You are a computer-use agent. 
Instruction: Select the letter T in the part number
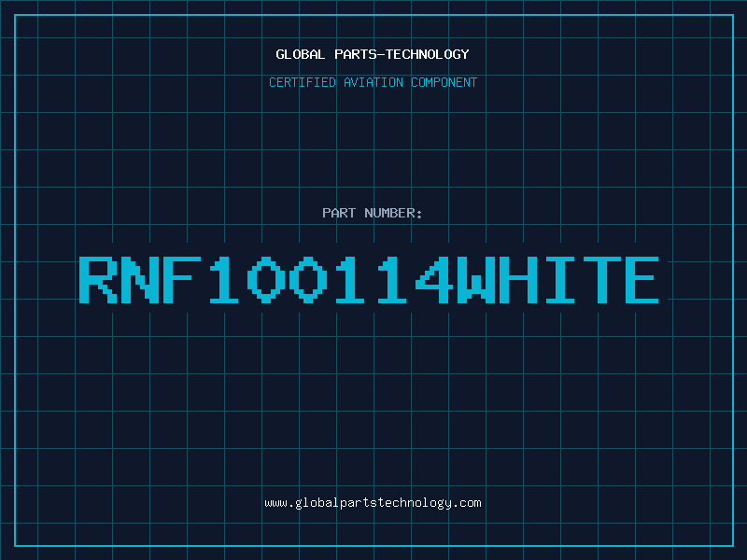[x=598, y=280]
